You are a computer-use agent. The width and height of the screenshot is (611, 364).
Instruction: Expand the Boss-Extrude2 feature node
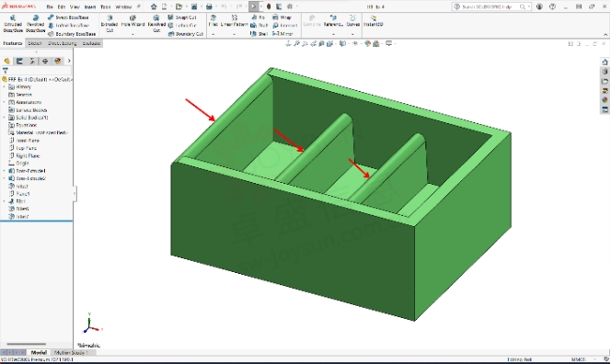(x=5, y=178)
